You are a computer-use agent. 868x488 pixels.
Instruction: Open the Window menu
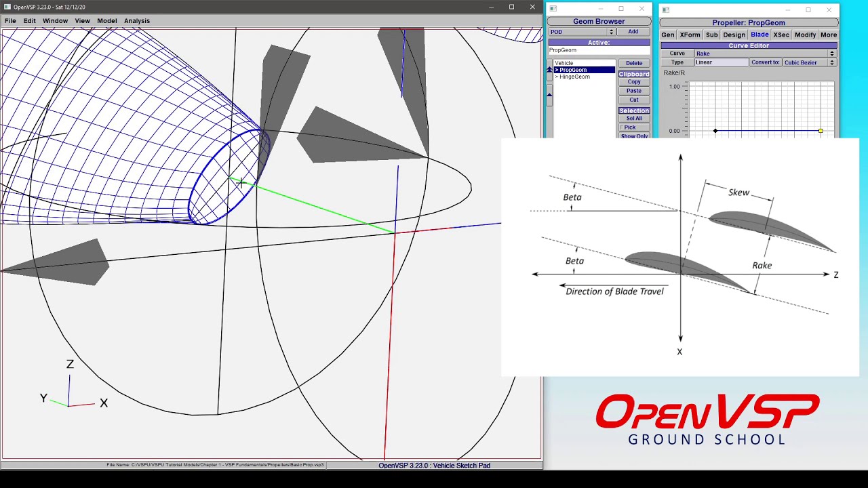tap(55, 21)
